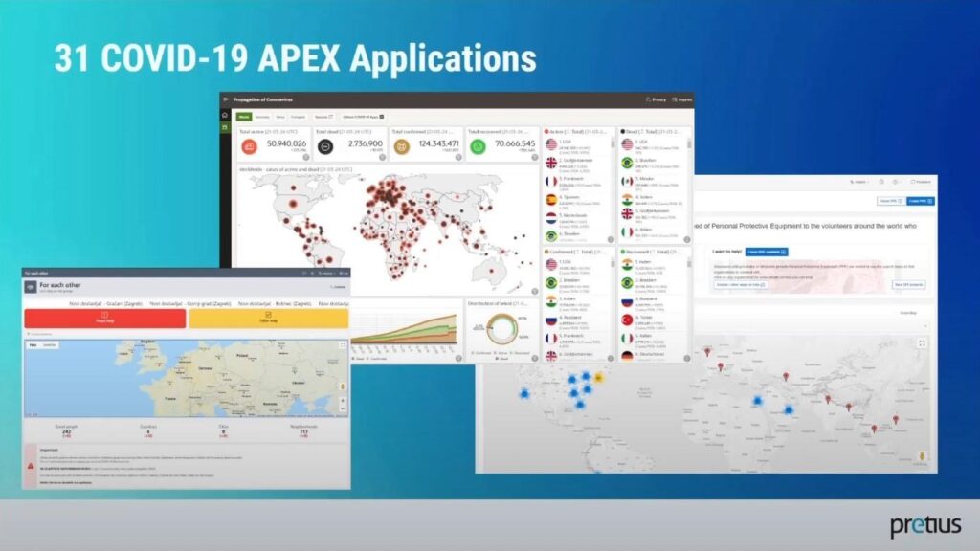Click the distribution donut chart
The width and height of the screenshot is (980, 551).
[x=501, y=329]
